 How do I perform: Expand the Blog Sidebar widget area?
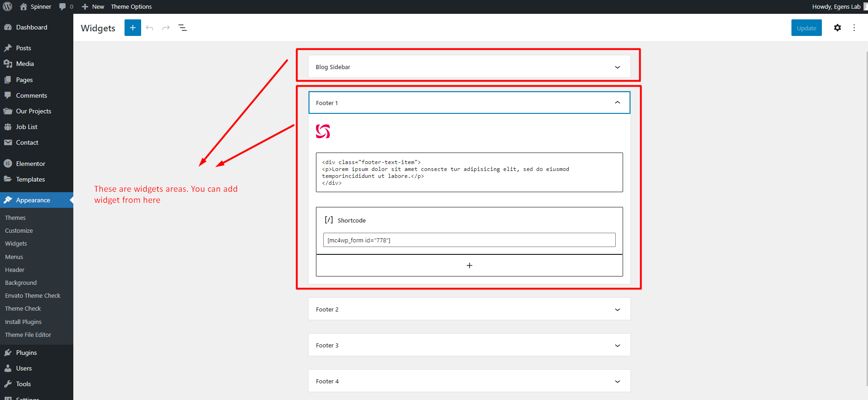(469, 67)
